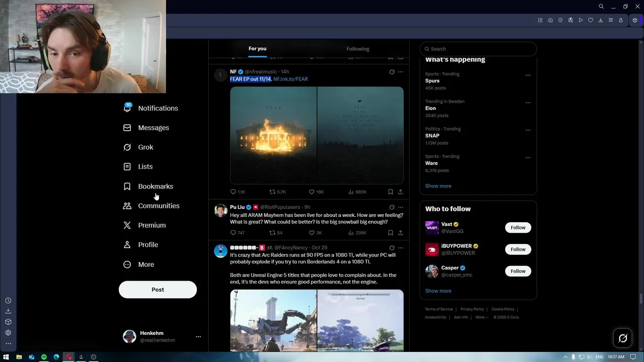Share NF's FEAR EP post
The image size is (644, 362).
(400, 192)
